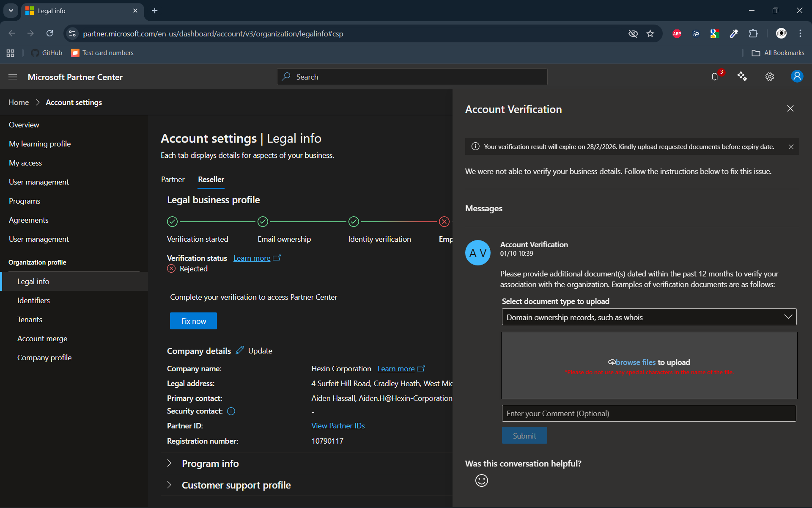Open the document type dropdown
Image resolution: width=812 pixels, height=508 pixels.
(x=649, y=317)
